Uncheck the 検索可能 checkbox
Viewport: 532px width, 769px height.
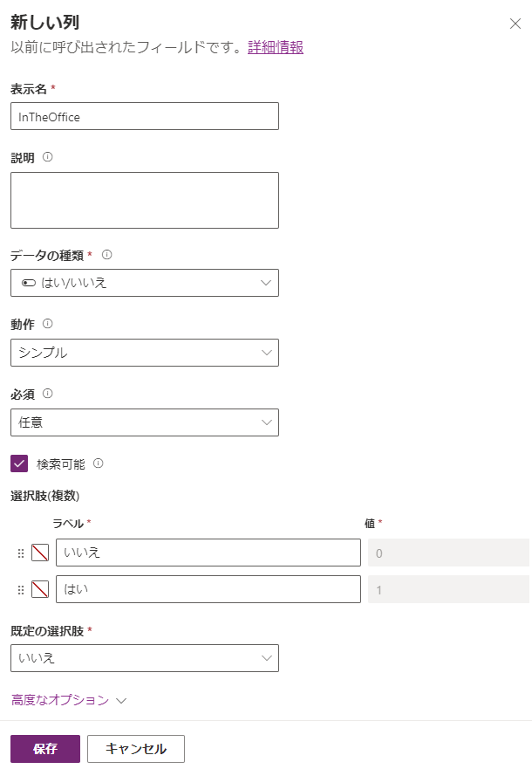click(19, 463)
